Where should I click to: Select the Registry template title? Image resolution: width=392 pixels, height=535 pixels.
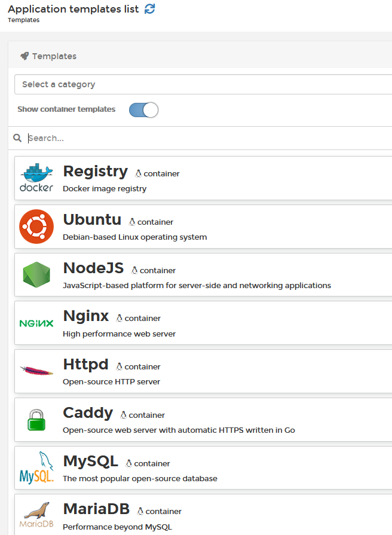coord(95,172)
